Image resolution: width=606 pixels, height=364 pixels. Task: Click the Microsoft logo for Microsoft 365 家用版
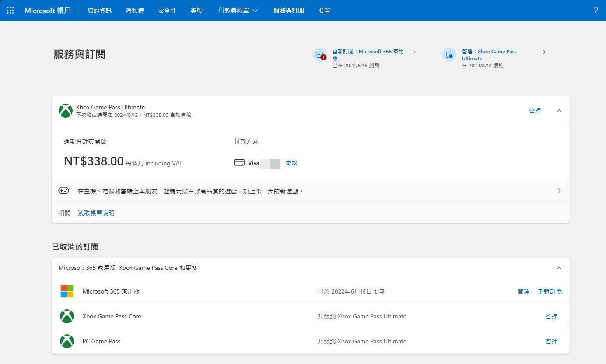pos(67,291)
